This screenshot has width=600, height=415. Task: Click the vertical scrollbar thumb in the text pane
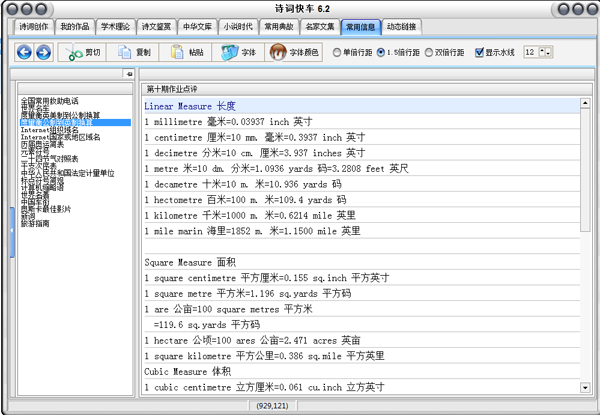pyautogui.click(x=585, y=170)
